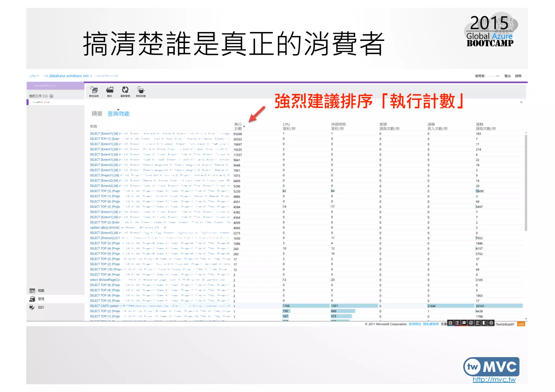
Task: Select the 查詢效能 tab
Action: pos(119,114)
